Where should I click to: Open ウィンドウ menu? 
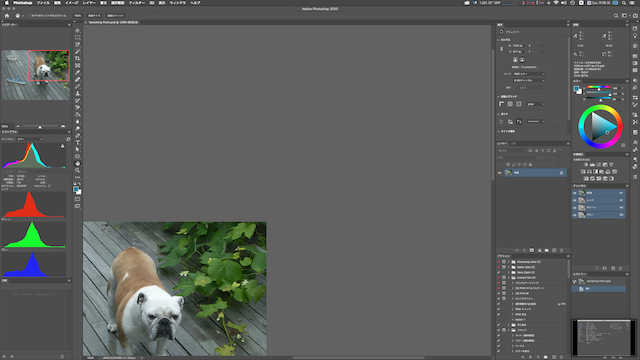[x=178, y=3]
